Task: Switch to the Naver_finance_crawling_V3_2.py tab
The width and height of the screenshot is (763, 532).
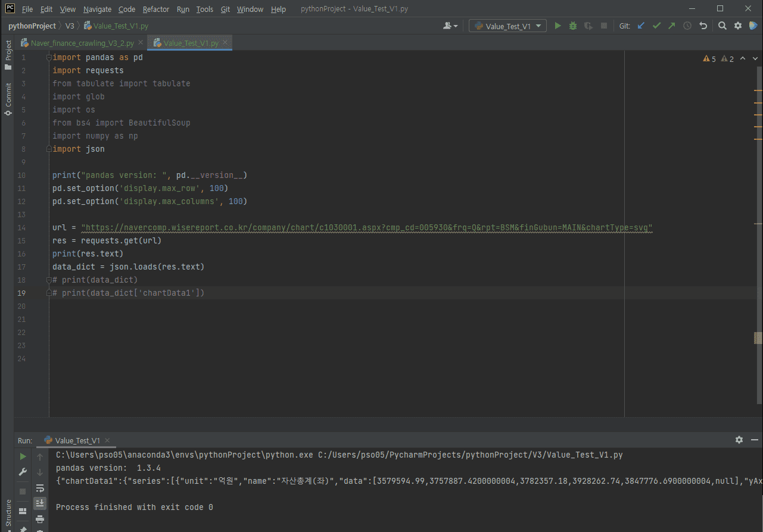Action: [x=82, y=43]
